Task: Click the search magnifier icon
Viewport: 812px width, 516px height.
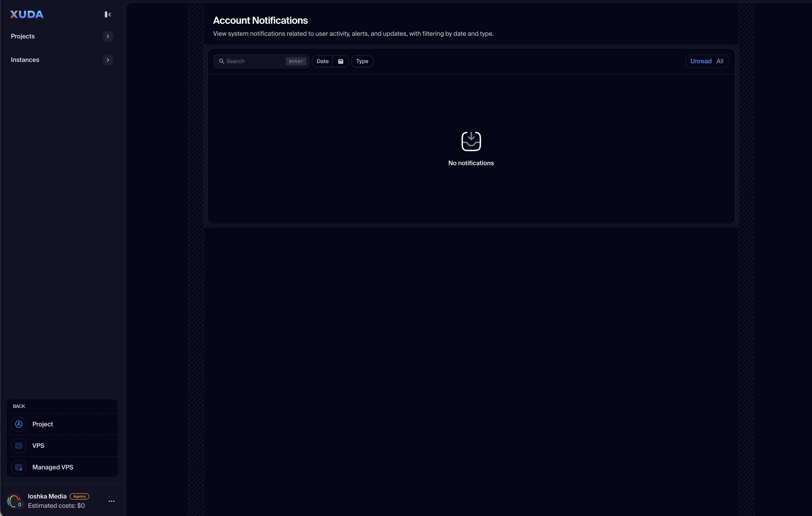Action: pyautogui.click(x=222, y=61)
